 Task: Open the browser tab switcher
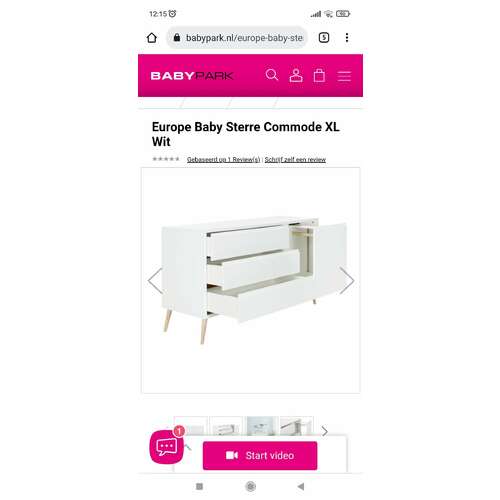[x=324, y=37]
